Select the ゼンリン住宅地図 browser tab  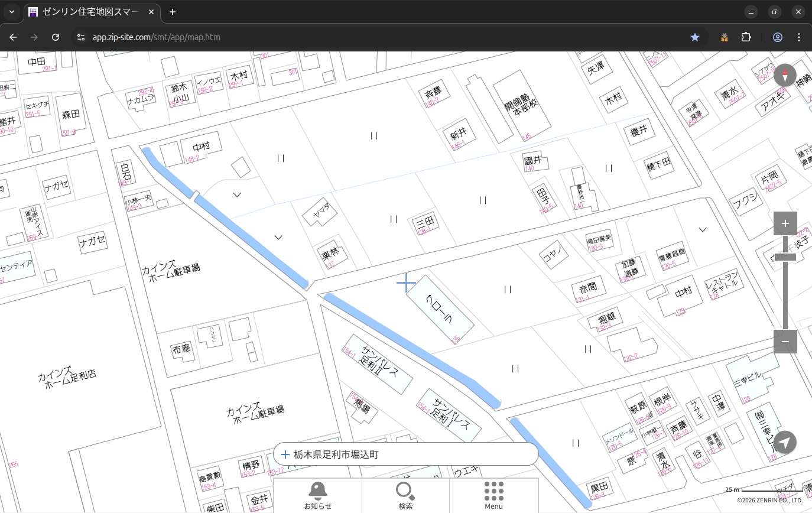89,12
